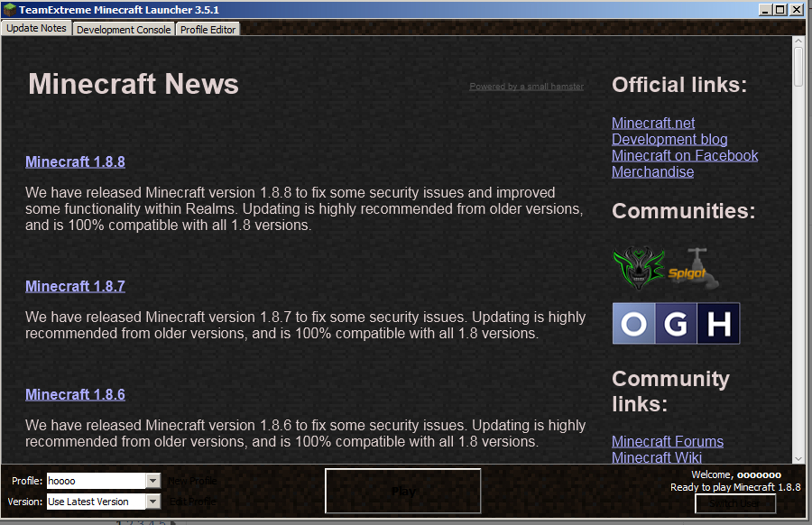Image resolution: width=812 pixels, height=525 pixels.
Task: Click the 'Minecraft News' heading
Action: [134, 84]
